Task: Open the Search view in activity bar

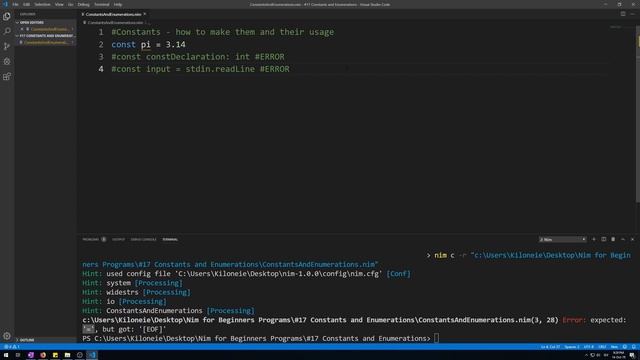Action: (x=7, y=31)
